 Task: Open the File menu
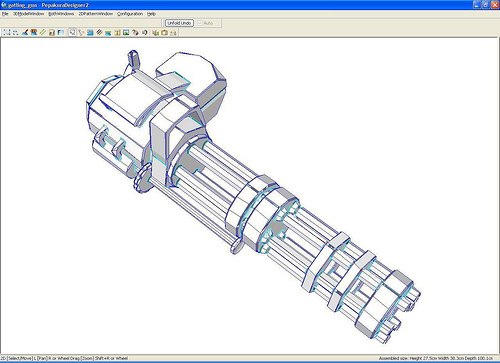coord(5,14)
